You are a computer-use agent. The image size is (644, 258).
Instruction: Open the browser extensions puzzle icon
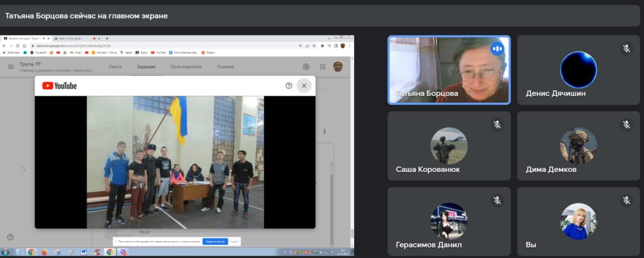click(323, 46)
